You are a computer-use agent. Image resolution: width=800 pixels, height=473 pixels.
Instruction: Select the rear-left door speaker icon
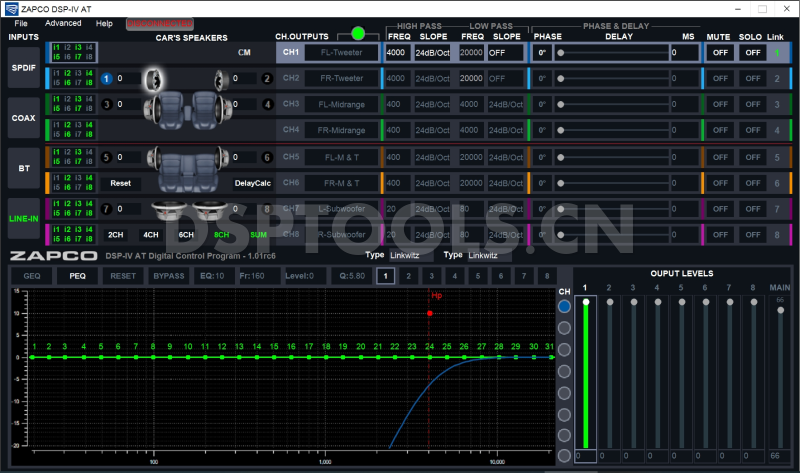(152, 157)
